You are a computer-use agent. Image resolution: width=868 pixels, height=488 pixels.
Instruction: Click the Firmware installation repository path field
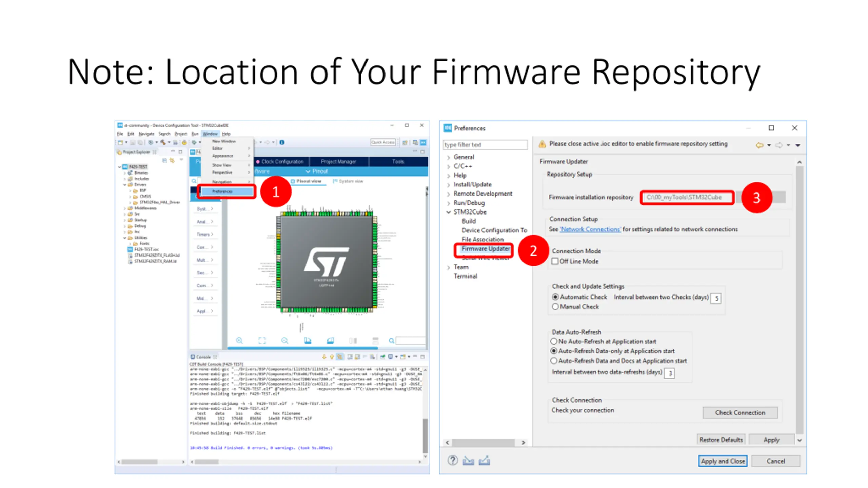687,197
